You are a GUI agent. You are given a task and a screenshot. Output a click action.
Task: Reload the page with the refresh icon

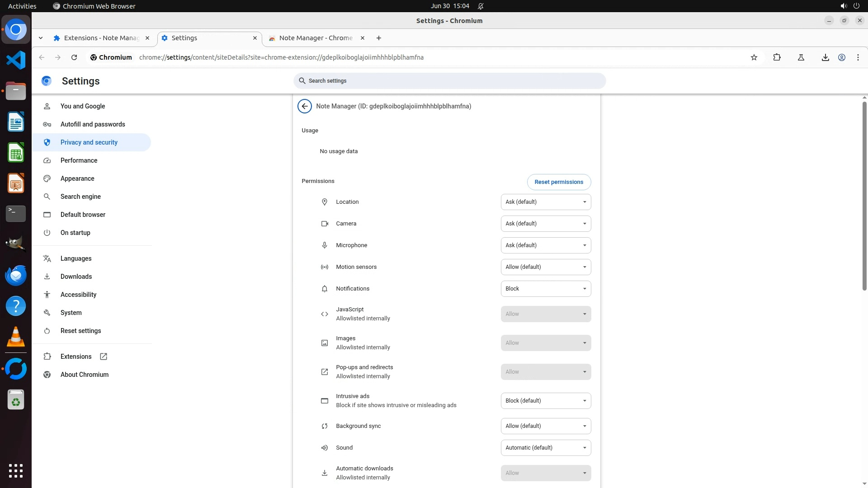(74, 57)
